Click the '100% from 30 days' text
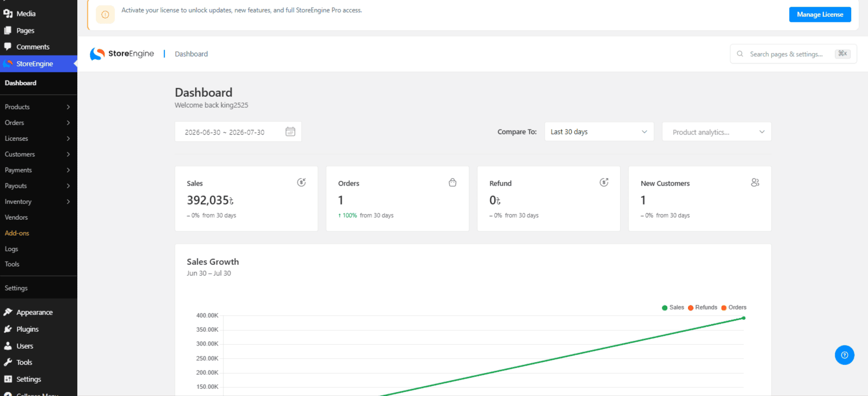 coord(365,215)
